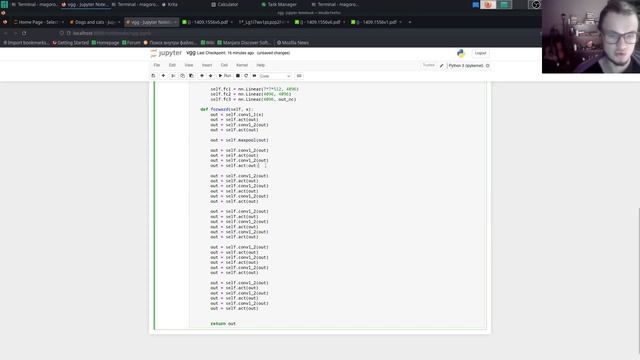Screen dimensions: 640x360
Task: Restart kernel and run all icon
Action: [254, 76]
